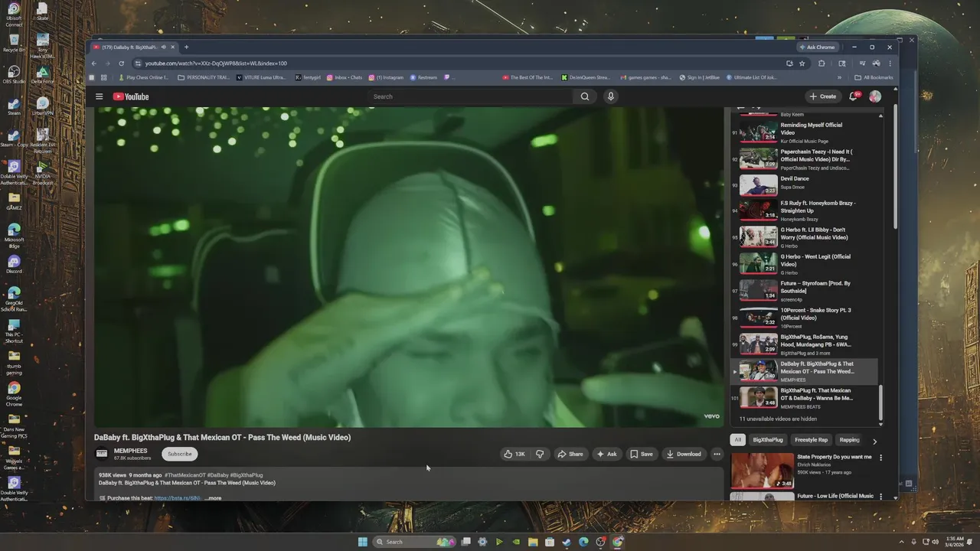Open YouTube notifications bell
Screen dimensions: 980x551
point(854,96)
